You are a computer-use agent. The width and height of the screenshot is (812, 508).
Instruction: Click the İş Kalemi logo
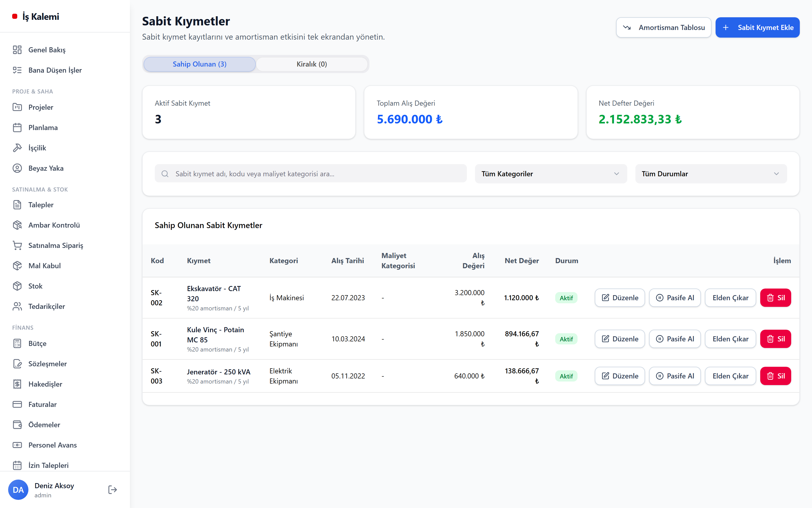[x=36, y=17]
